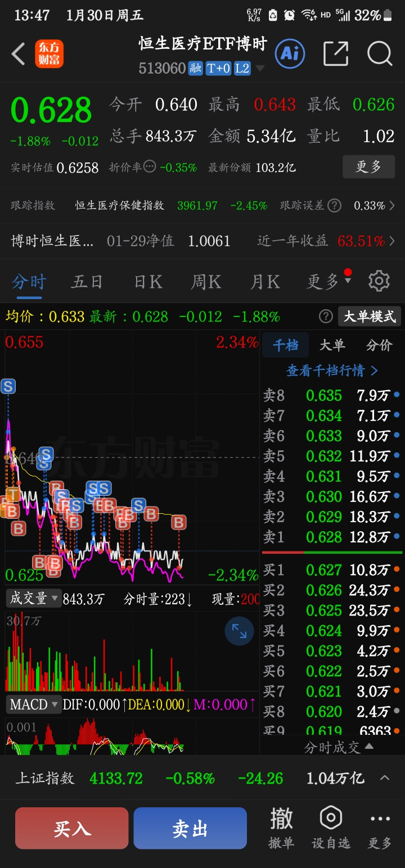Tap the alarm clock status icon
Viewport: 405px width, 868px height.
[x=289, y=15]
